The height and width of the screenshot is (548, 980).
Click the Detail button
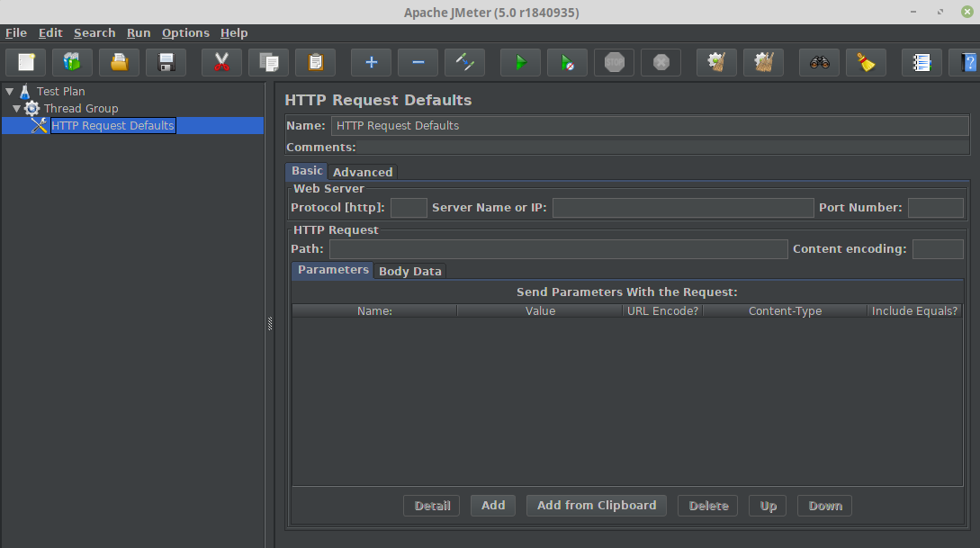[432, 506]
